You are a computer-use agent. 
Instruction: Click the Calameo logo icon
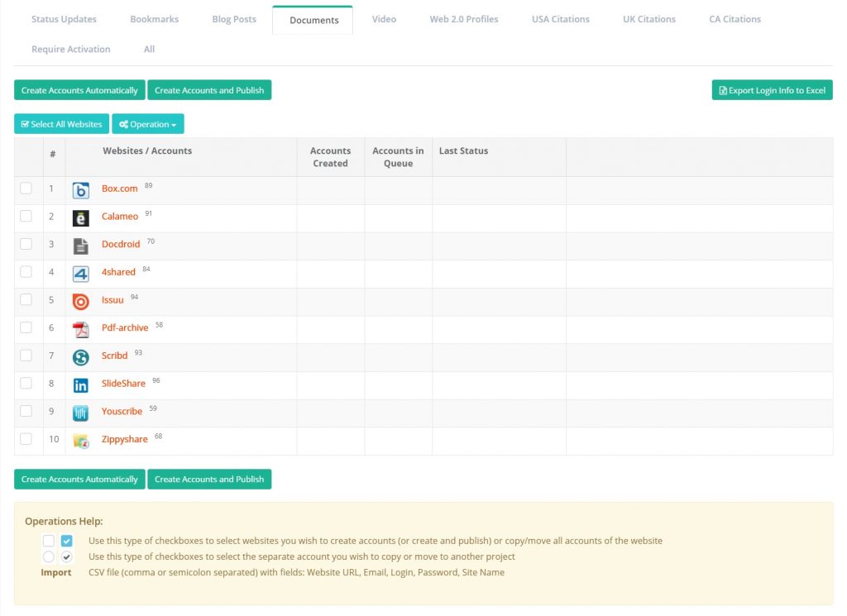point(81,218)
